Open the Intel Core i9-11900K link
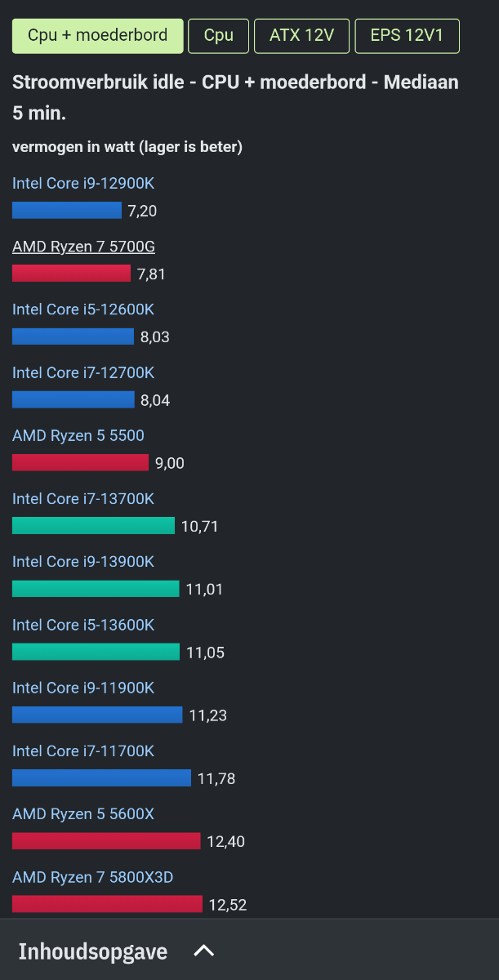The height and width of the screenshot is (980, 499). (x=83, y=688)
